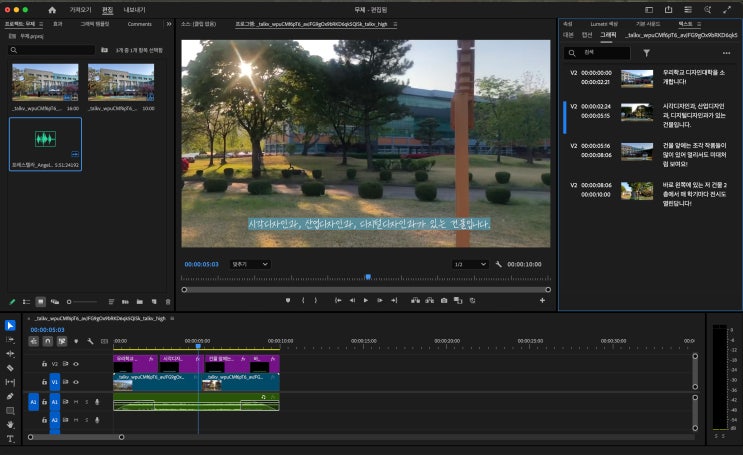Select the Razor tool in the toolbar
Viewport: 743px width, 455px height.
point(10,367)
